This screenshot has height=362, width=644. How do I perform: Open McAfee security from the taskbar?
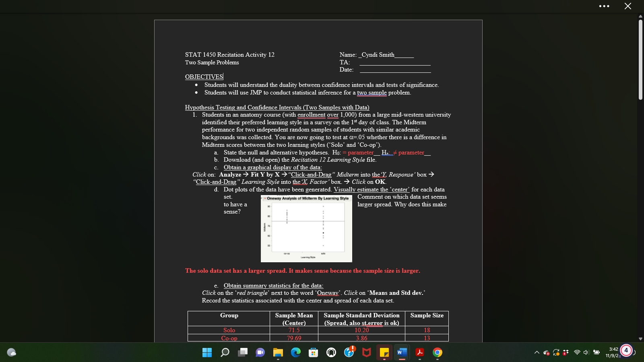(x=367, y=352)
